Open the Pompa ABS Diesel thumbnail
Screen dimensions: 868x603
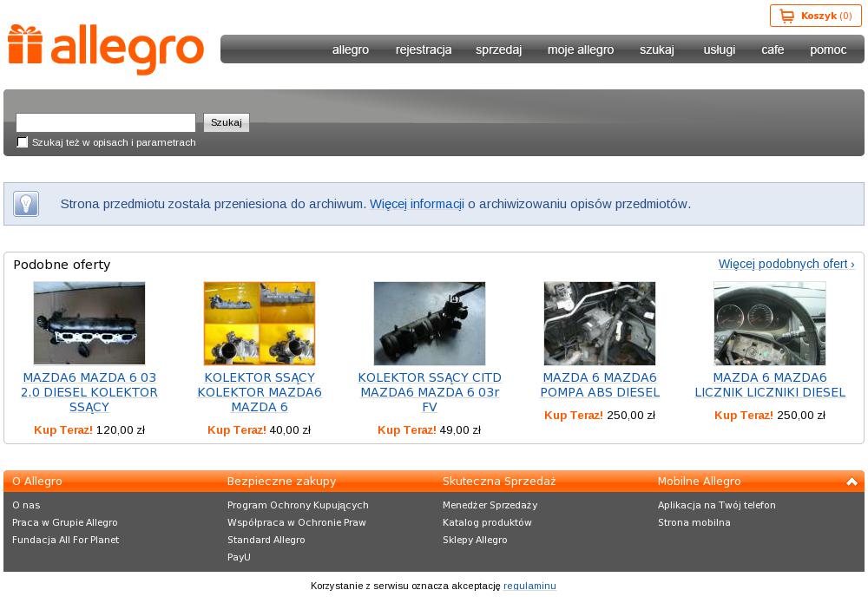click(x=600, y=323)
